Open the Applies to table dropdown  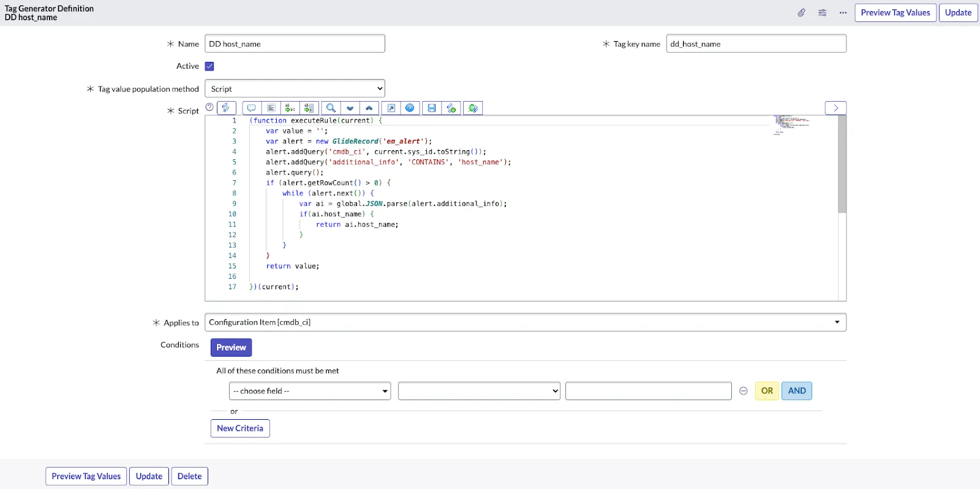526,322
